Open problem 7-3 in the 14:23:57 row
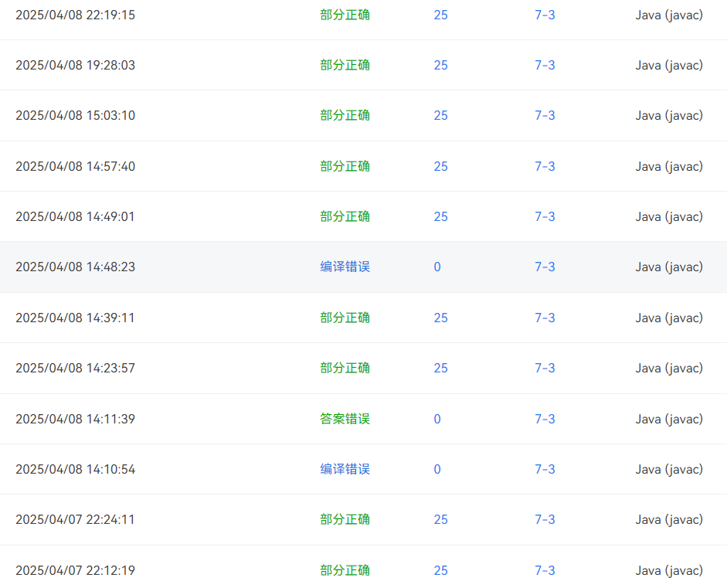Viewport: 727px width, 588px height. [545, 368]
